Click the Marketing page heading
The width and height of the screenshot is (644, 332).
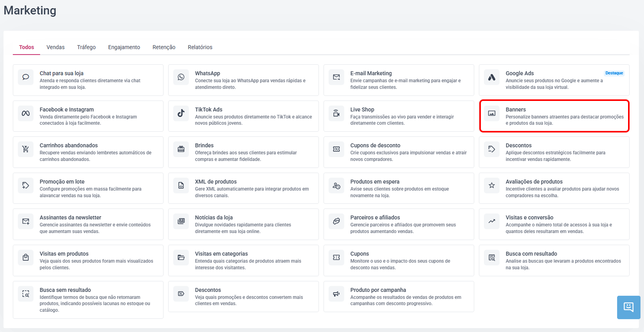coord(30,10)
